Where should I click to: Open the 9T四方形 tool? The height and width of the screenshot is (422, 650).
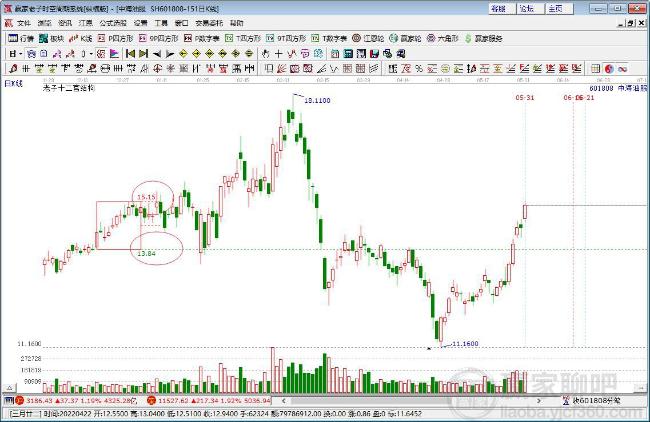pyautogui.click(x=286, y=39)
